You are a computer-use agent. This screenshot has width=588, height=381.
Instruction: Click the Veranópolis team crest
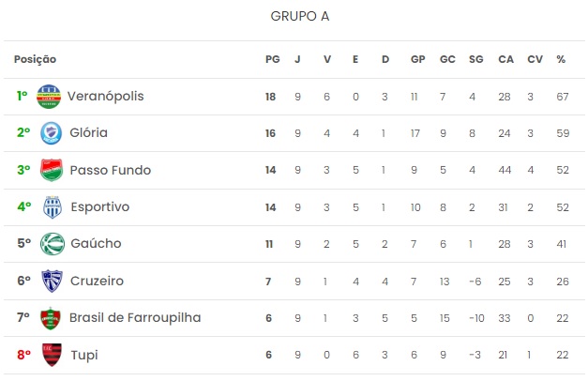49,97
